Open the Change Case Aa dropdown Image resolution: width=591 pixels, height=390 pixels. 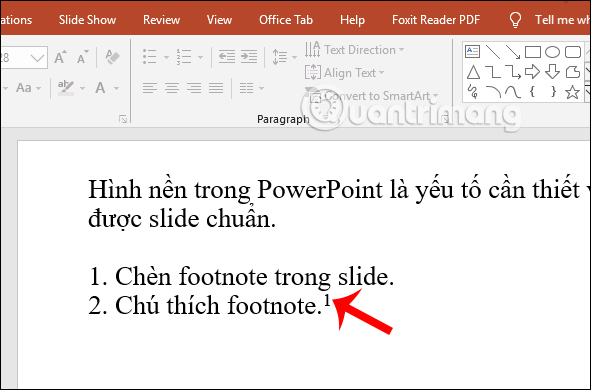coord(28,88)
